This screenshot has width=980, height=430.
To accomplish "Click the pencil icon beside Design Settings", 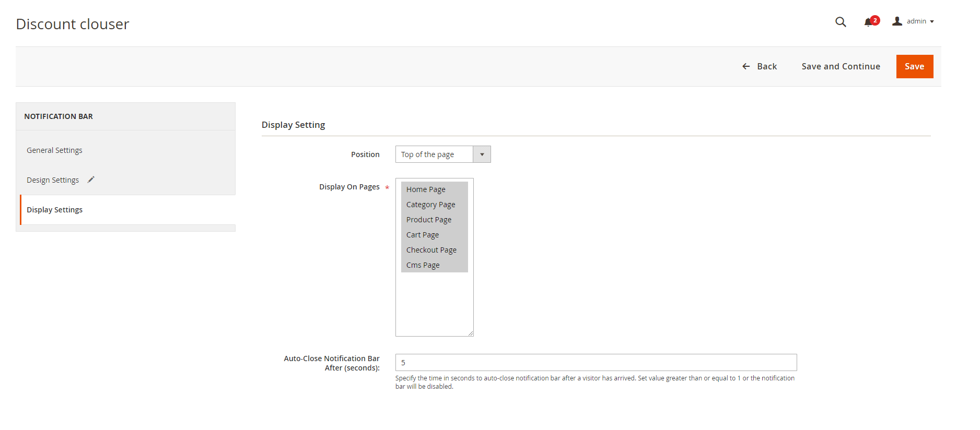I will [91, 180].
